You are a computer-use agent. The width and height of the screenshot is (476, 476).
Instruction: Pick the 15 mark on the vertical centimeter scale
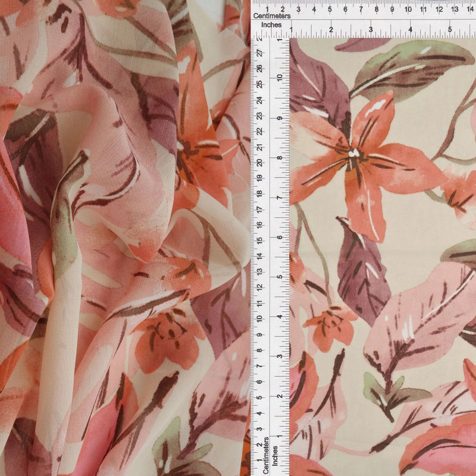pyautogui.click(x=260, y=241)
